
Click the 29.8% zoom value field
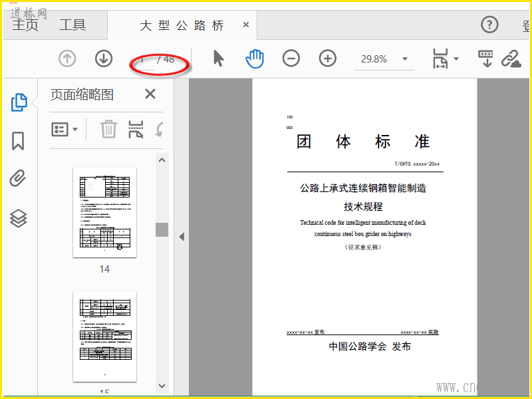coord(374,59)
